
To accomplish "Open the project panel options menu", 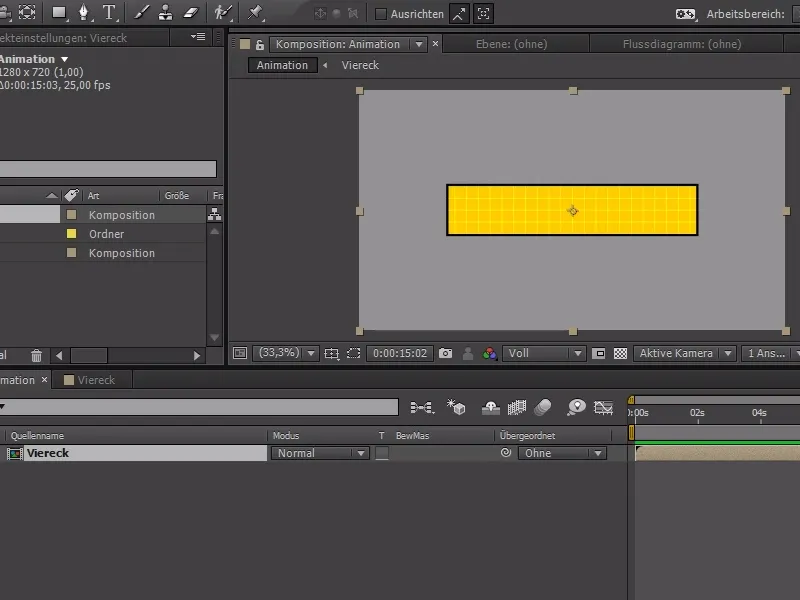I will [198, 37].
